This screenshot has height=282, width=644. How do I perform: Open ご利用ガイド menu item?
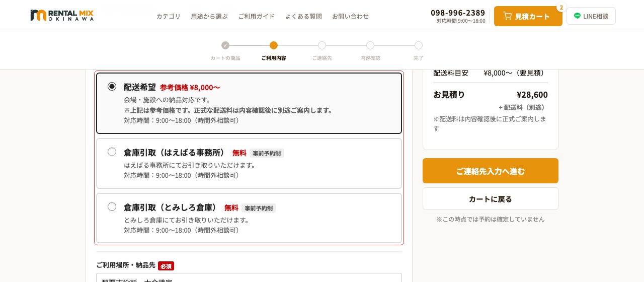[256, 16]
